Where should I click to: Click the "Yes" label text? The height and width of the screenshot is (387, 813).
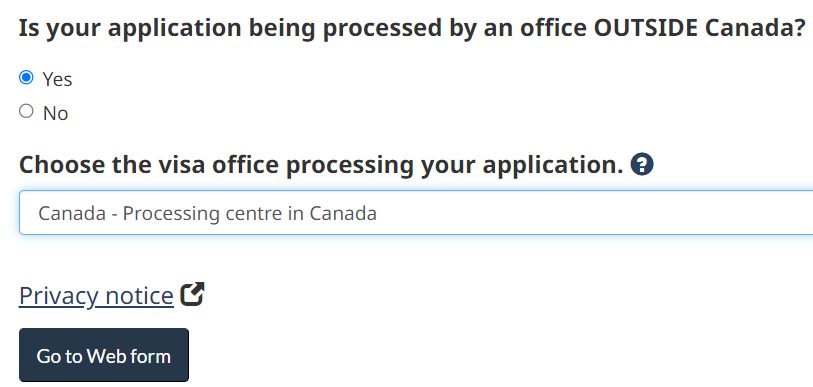tap(58, 79)
